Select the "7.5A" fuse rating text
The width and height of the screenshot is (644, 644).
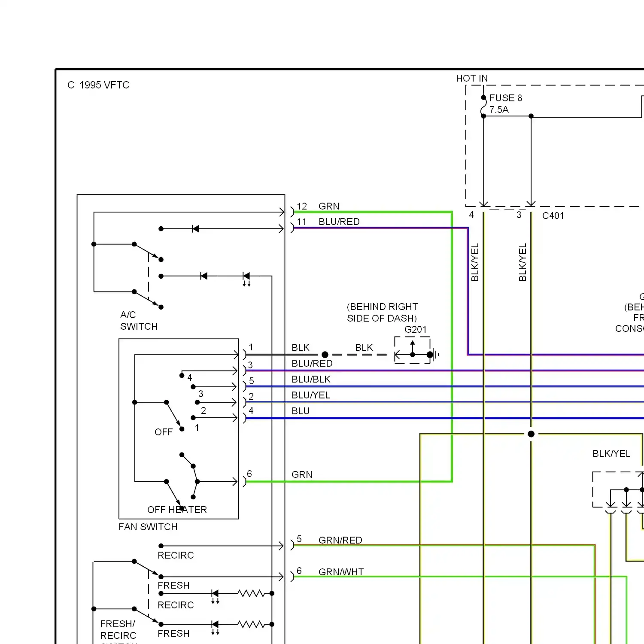point(499,109)
